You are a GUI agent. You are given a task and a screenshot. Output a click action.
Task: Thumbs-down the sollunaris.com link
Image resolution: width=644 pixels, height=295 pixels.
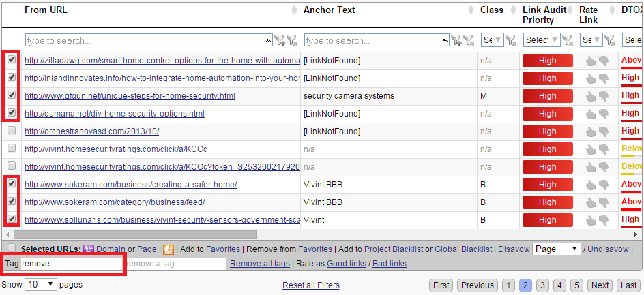(603, 220)
